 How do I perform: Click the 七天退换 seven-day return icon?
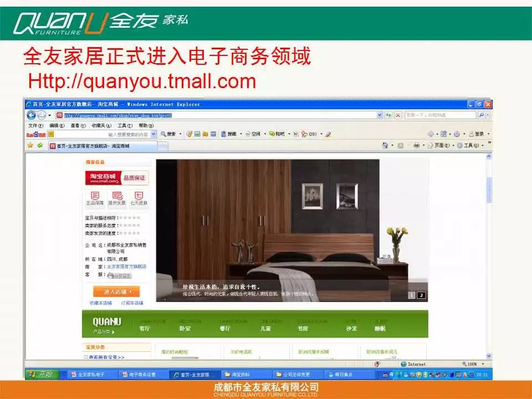pyautogui.click(x=139, y=195)
